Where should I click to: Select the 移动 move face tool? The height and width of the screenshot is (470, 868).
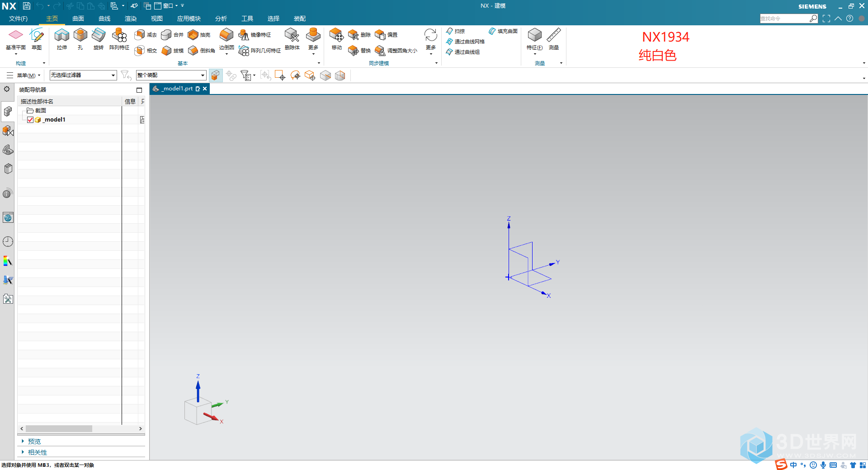click(336, 38)
